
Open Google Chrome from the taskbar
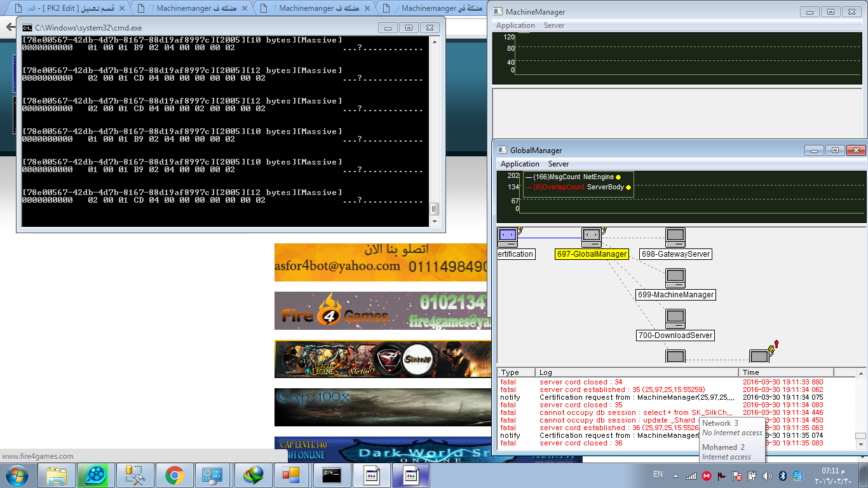[175, 475]
